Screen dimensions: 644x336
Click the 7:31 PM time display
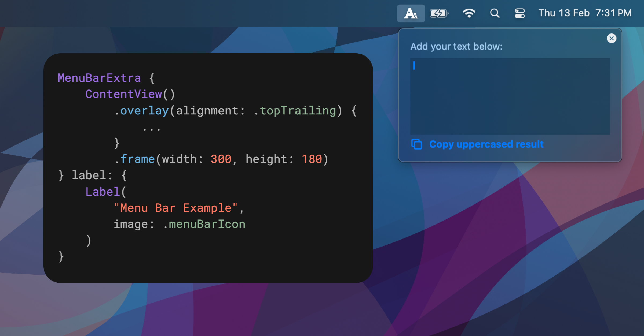614,13
